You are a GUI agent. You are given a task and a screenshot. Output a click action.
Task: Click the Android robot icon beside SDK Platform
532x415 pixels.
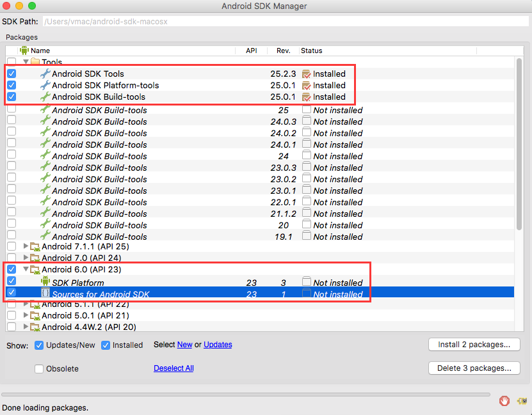pyautogui.click(x=45, y=281)
